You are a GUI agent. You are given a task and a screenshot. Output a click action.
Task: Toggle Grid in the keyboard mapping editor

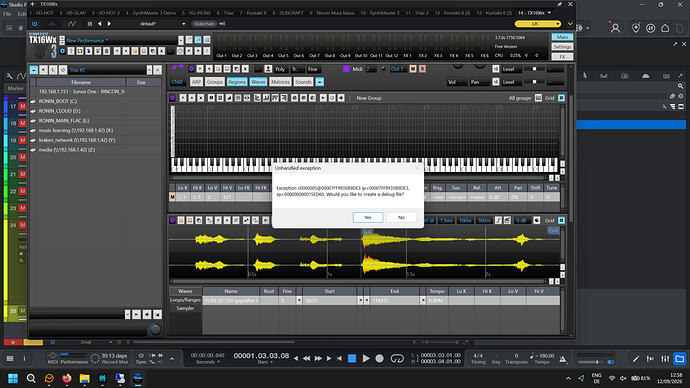pos(561,98)
